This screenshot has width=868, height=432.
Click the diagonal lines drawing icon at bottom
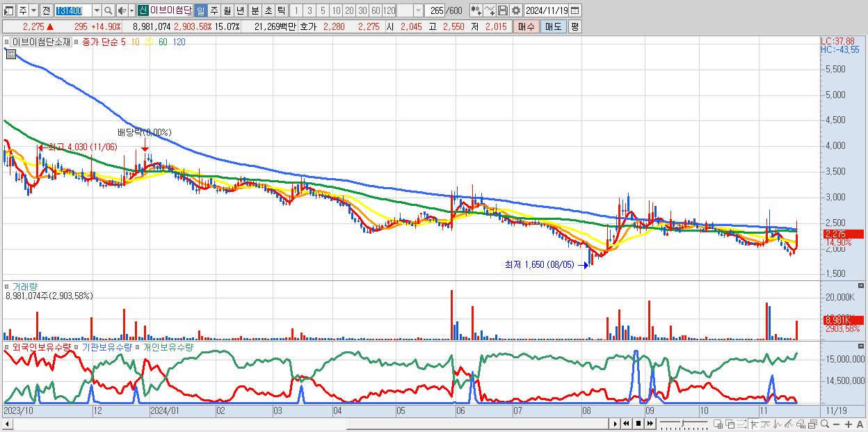(789, 424)
